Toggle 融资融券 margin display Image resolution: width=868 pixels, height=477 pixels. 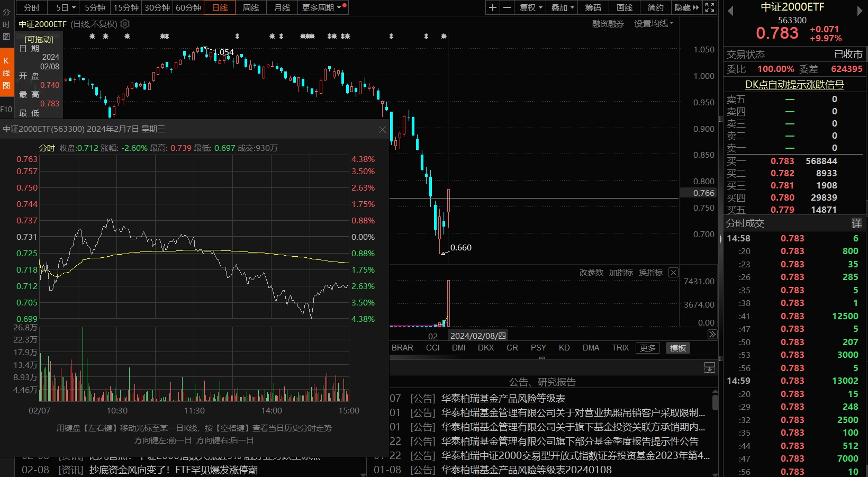(608, 24)
